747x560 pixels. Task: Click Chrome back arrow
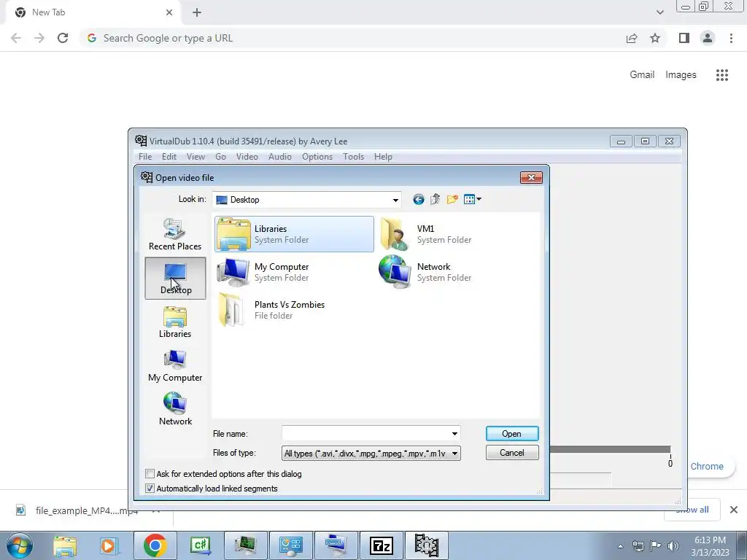(x=16, y=38)
